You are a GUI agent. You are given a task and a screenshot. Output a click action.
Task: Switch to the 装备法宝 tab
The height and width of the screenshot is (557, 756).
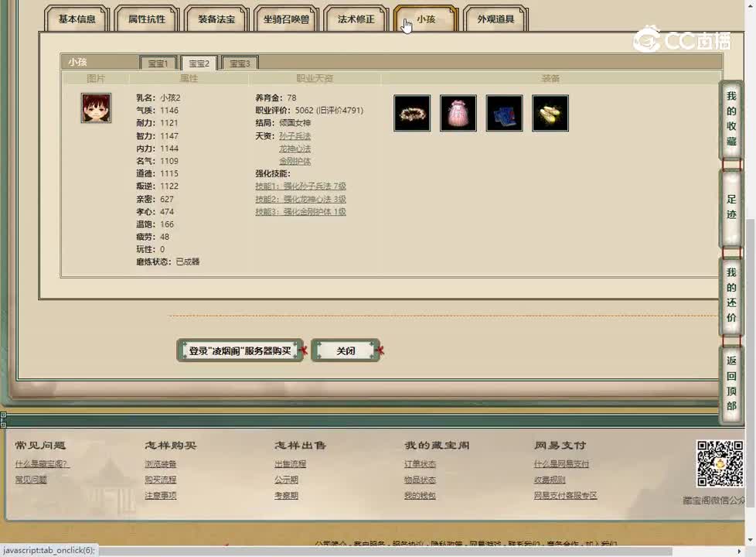tap(215, 19)
